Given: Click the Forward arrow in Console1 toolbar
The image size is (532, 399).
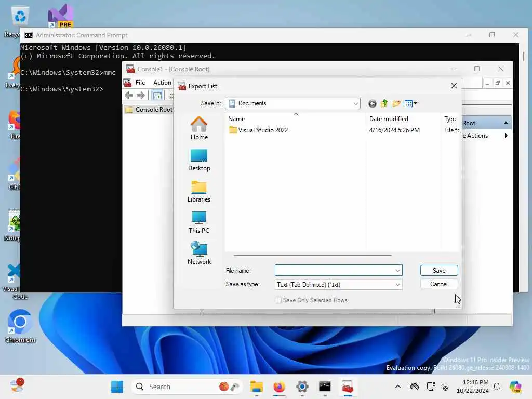Looking at the screenshot, I should pyautogui.click(x=140, y=96).
